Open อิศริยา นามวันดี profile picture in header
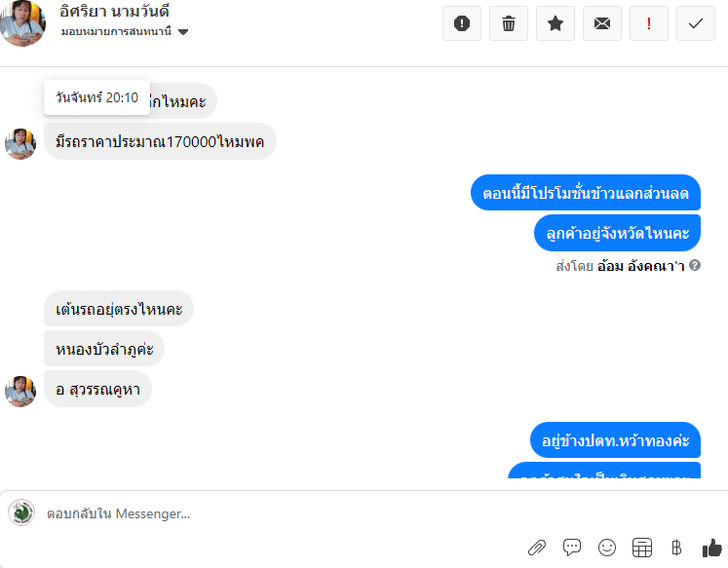728x568 pixels. click(x=21, y=22)
